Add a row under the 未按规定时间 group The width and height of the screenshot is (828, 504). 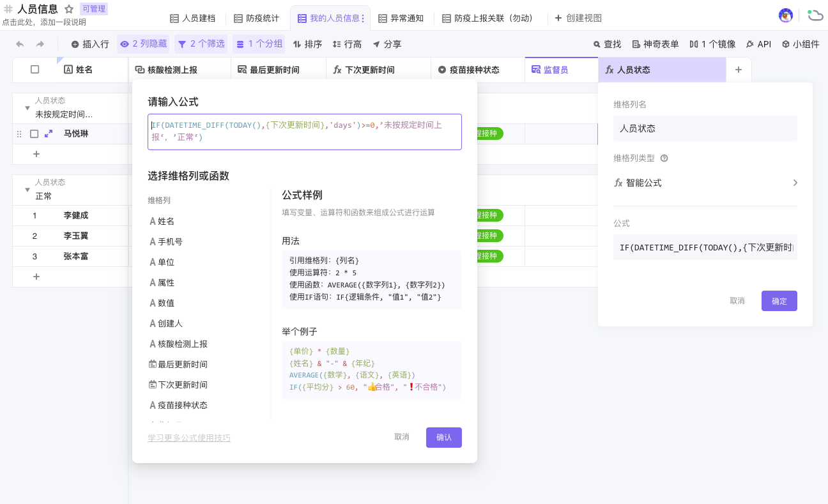36,154
